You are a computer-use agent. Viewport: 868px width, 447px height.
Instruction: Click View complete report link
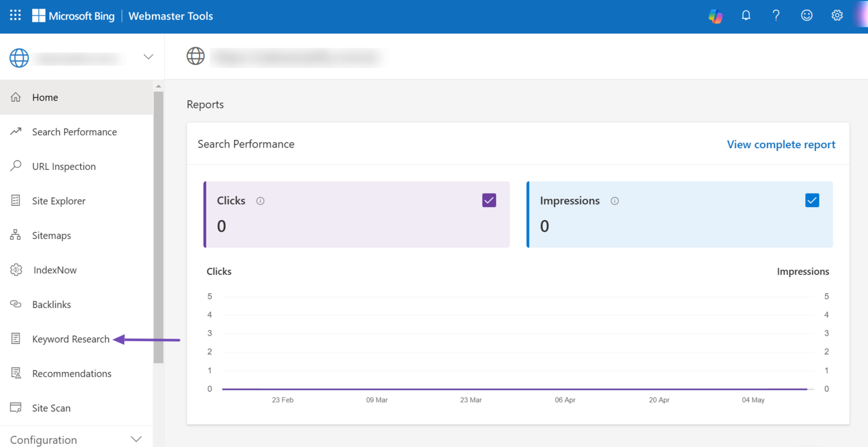coord(781,144)
